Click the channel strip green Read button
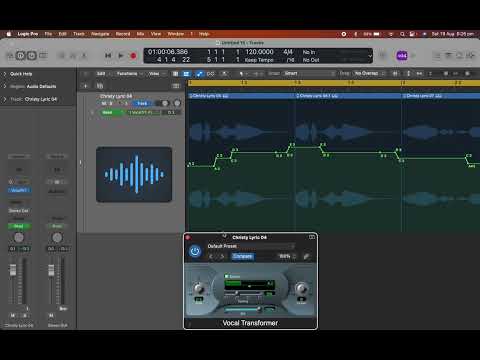The width and height of the screenshot is (480, 360). pos(19,226)
